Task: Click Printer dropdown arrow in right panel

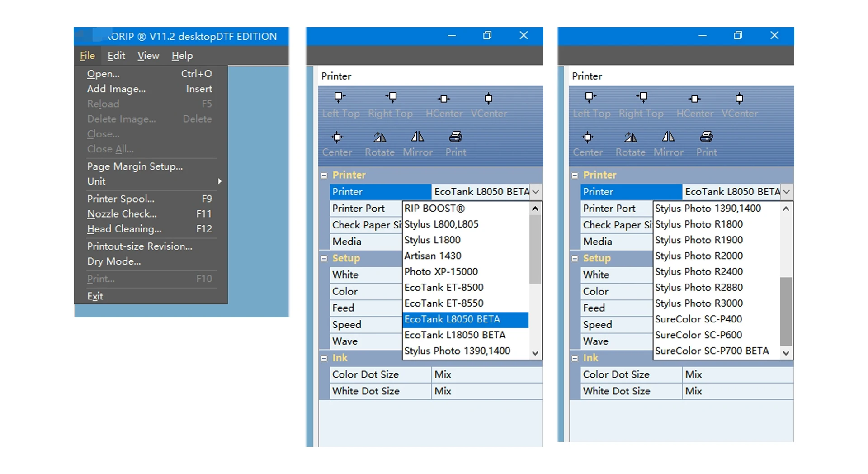Action: [787, 192]
